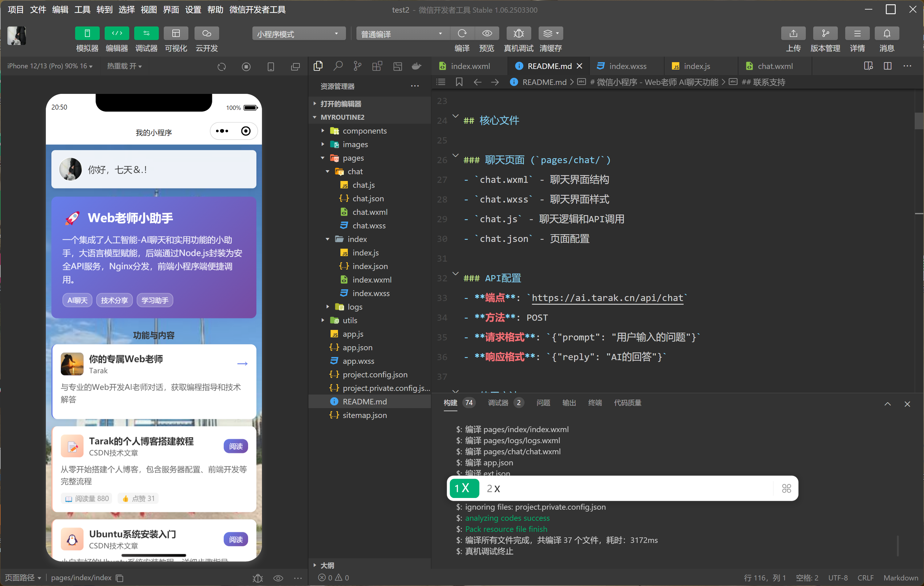
Task: Switch to the index.wxml tab
Action: [x=470, y=66]
